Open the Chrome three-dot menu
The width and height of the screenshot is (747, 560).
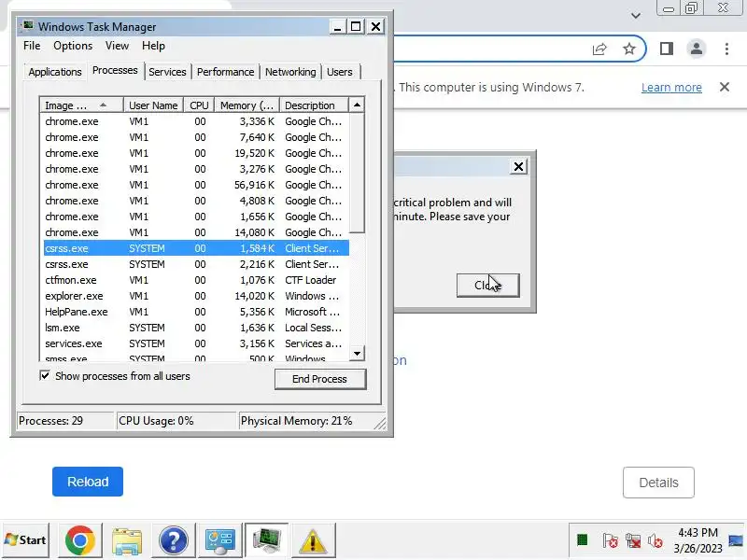coord(726,49)
